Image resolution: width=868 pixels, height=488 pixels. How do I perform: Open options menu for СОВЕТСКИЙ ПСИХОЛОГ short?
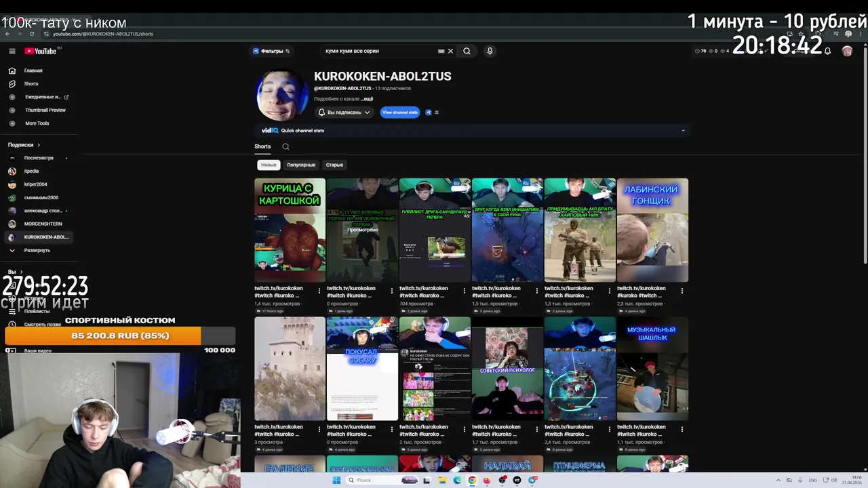pyautogui.click(x=537, y=430)
